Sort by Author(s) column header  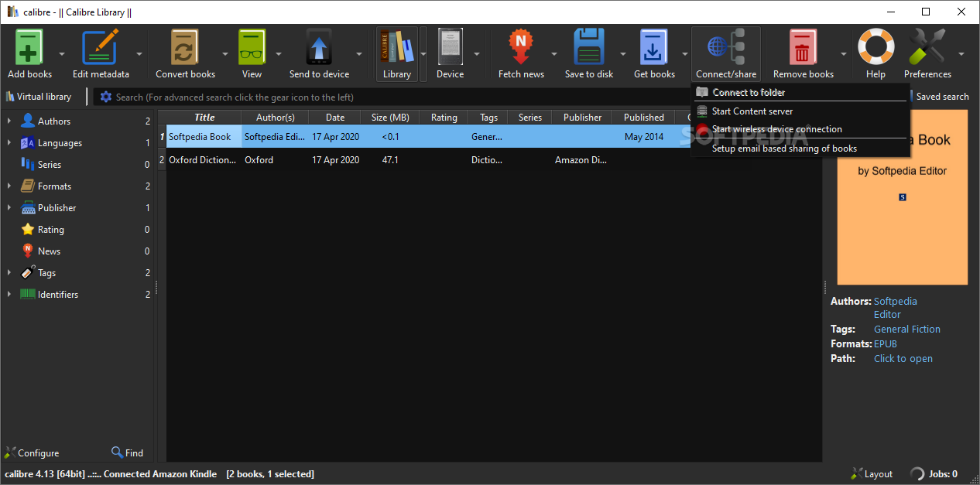[275, 118]
